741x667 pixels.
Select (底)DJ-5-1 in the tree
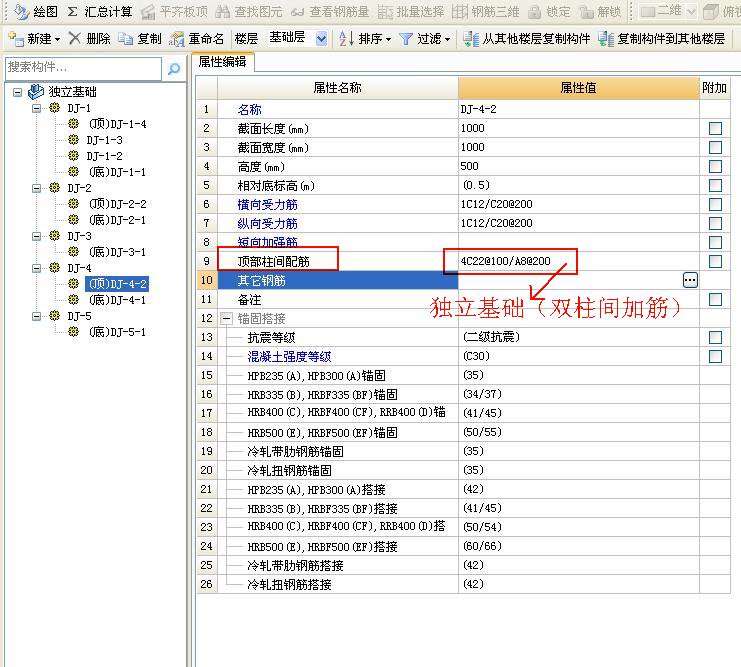pyautogui.click(x=117, y=332)
